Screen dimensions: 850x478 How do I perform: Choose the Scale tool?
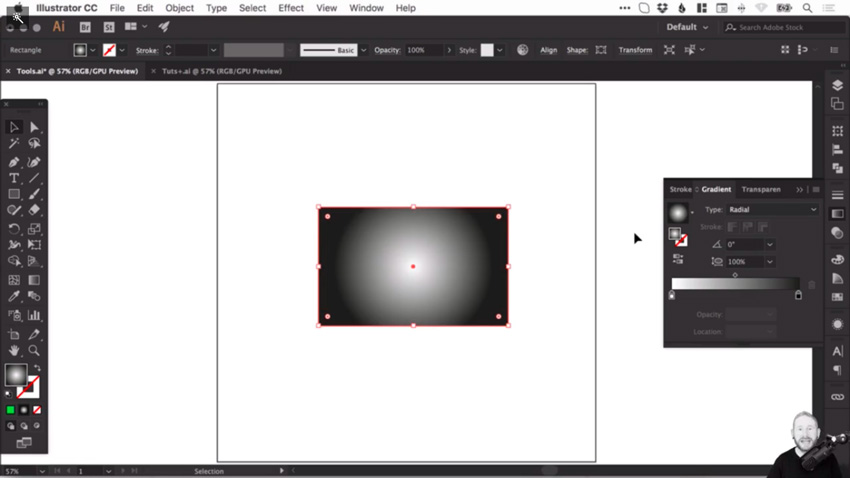[x=34, y=229]
